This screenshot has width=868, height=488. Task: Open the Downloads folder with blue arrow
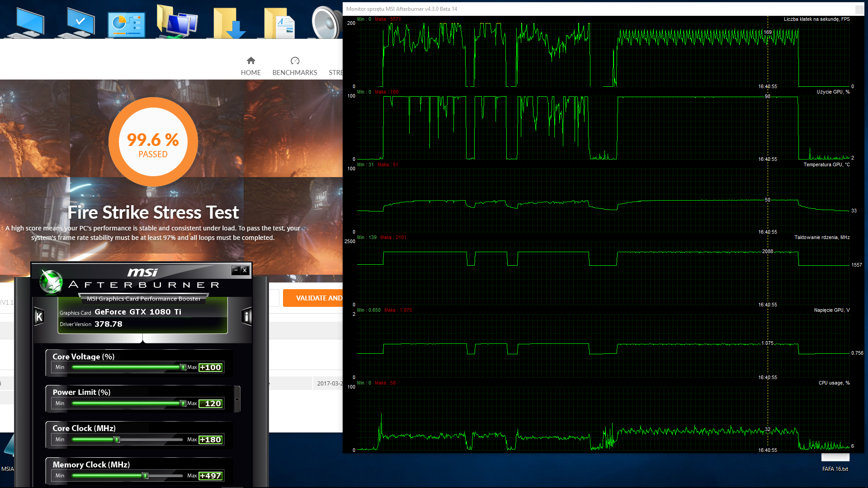(x=228, y=23)
